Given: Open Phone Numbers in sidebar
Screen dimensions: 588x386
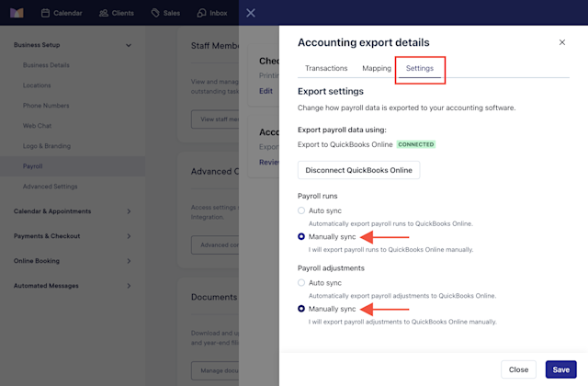Looking at the screenshot, I should [x=46, y=106].
